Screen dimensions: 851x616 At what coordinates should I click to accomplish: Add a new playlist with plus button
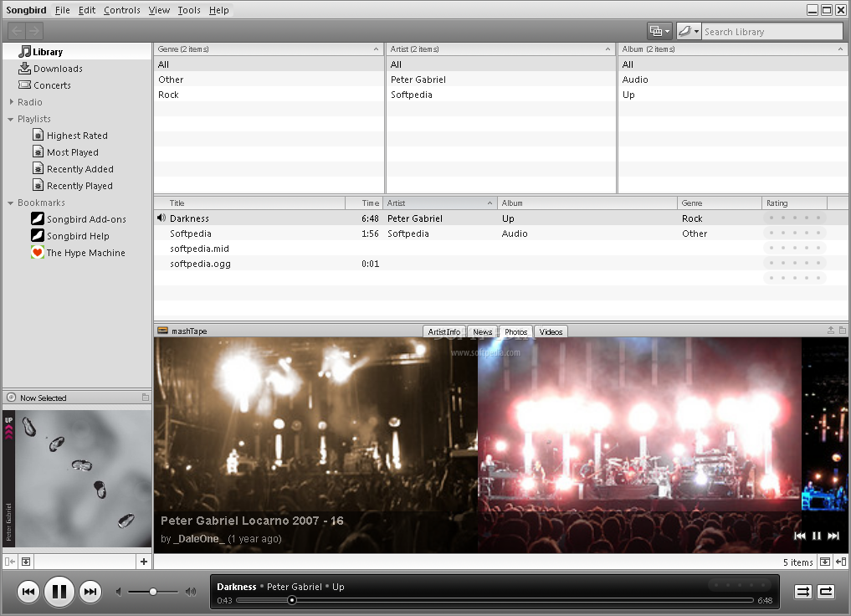144,562
